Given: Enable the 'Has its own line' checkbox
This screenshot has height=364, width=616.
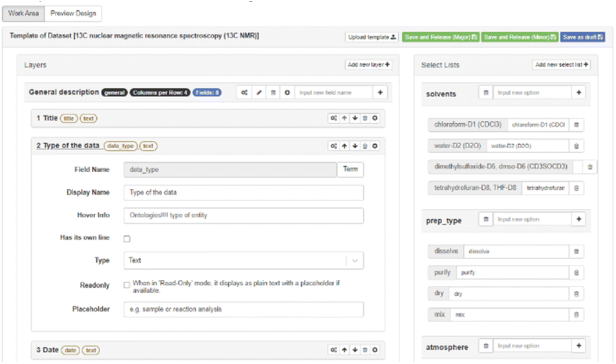Looking at the screenshot, I should point(127,239).
